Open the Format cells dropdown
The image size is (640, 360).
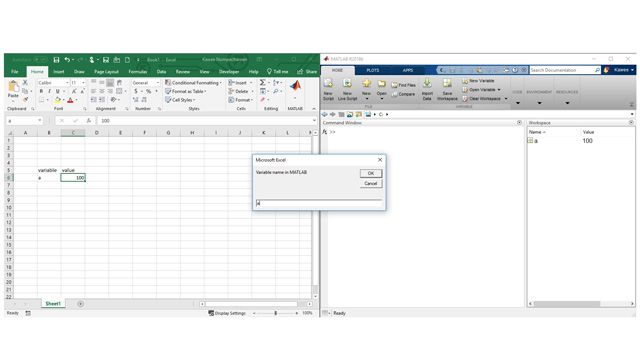point(241,100)
